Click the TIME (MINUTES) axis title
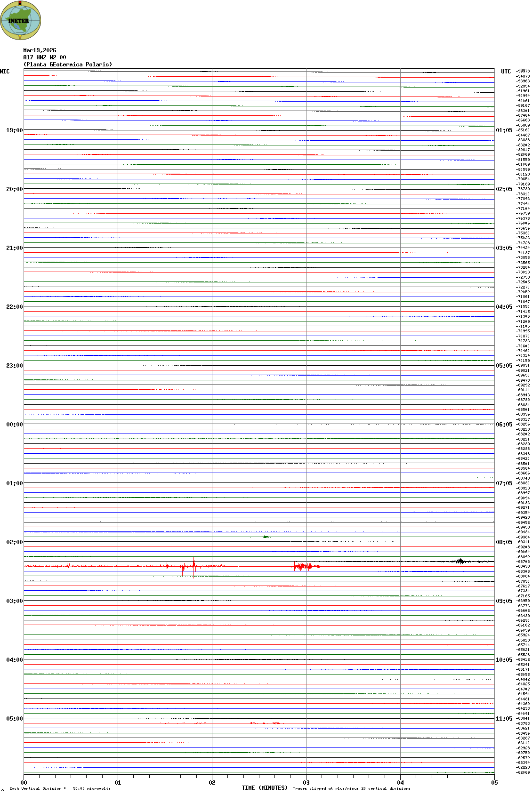 [x=264, y=788]
